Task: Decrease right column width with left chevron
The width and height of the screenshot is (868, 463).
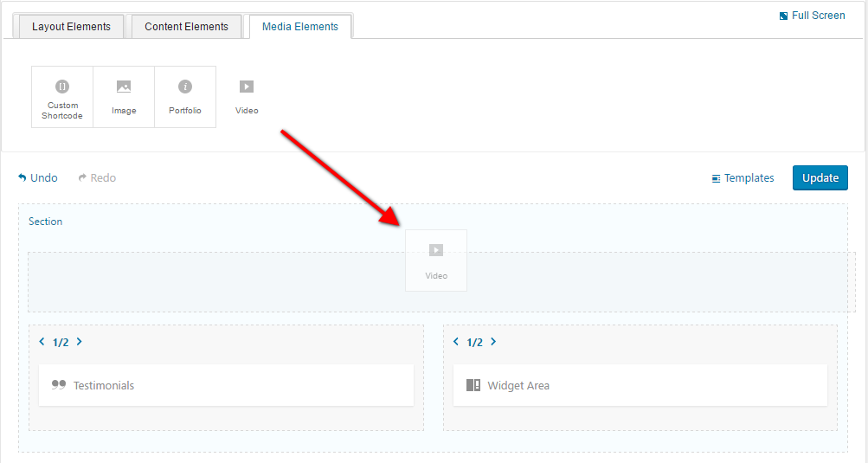Action: pyautogui.click(x=456, y=342)
